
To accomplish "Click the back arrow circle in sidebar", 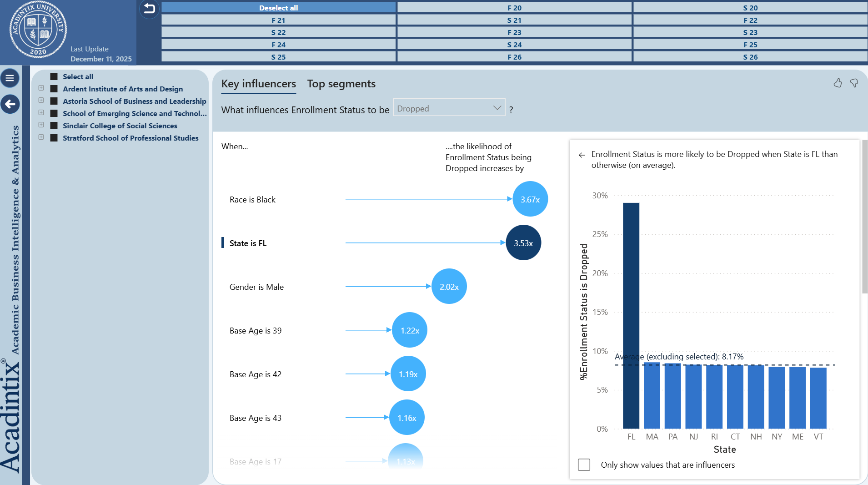I will (x=10, y=104).
